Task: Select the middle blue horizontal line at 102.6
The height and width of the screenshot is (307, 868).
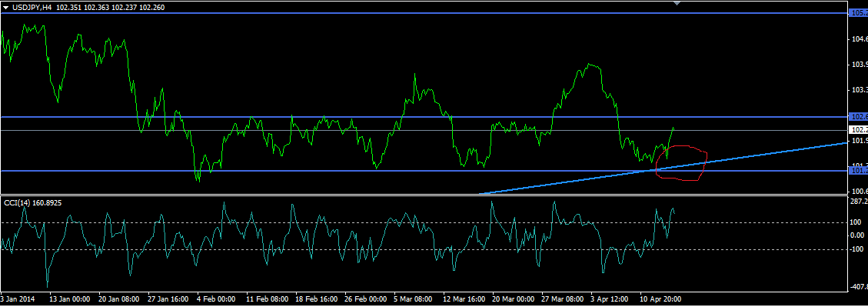Action: (424, 117)
